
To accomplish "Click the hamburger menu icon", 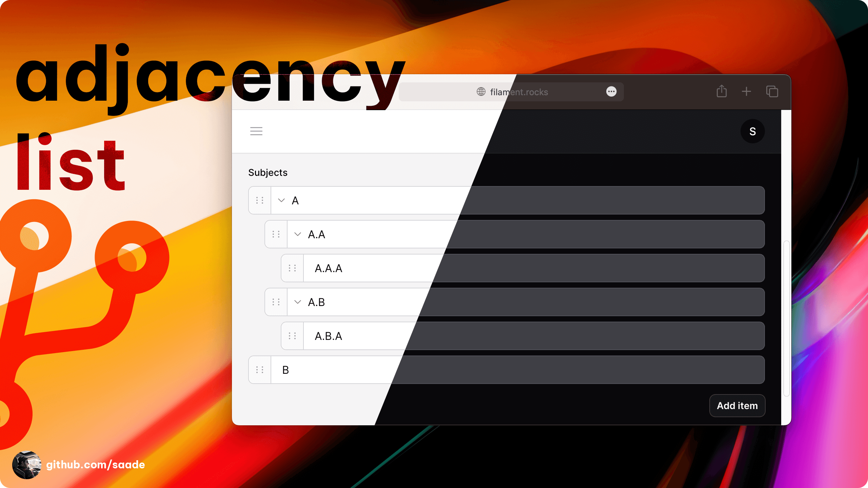I will tap(256, 131).
